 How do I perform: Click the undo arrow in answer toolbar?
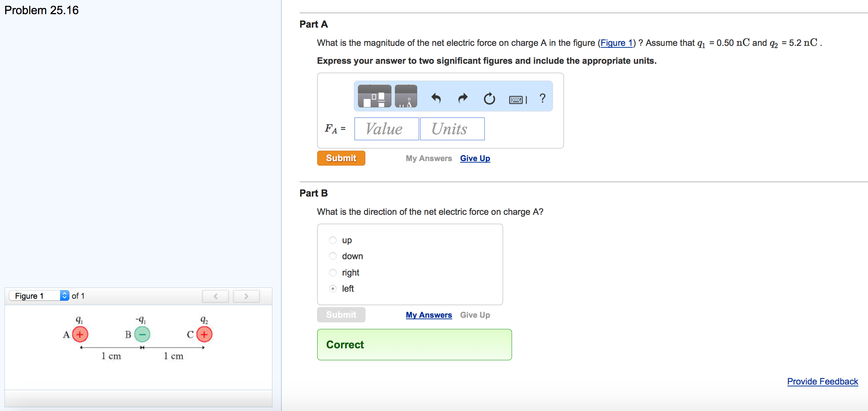(x=436, y=98)
